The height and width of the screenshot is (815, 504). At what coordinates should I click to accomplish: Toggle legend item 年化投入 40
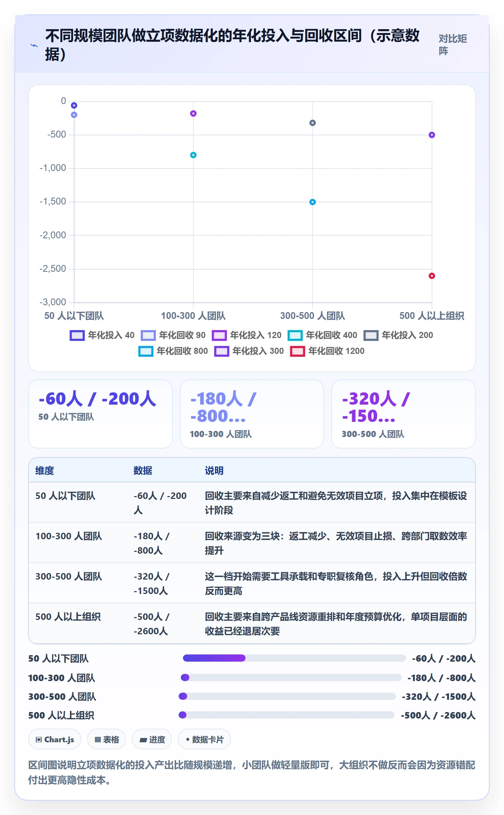pos(102,335)
